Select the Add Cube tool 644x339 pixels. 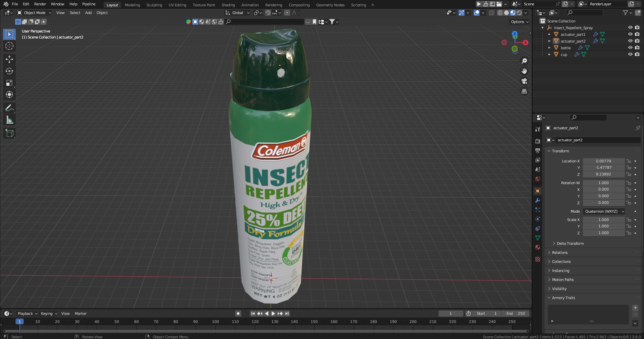click(x=9, y=133)
